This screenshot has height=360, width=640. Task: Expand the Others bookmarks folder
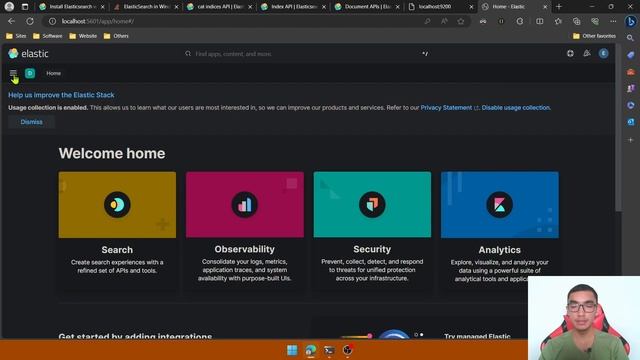[116, 36]
